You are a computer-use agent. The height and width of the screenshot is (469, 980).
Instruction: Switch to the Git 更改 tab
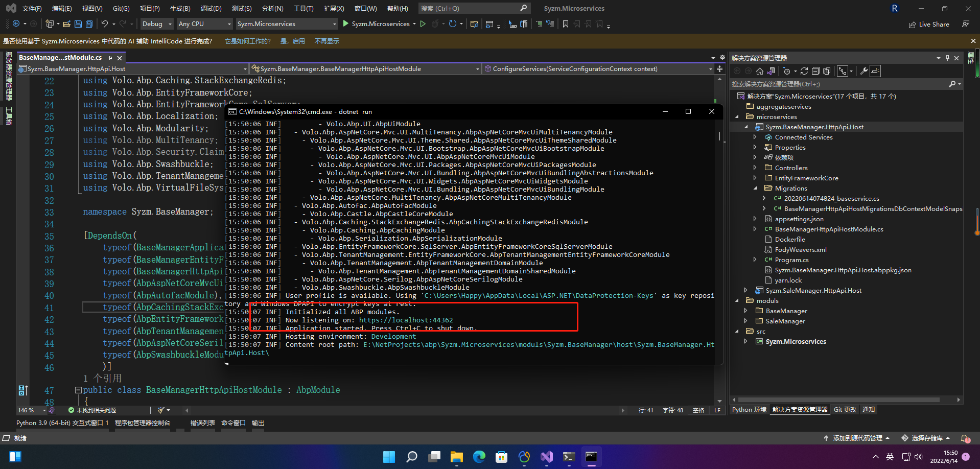pyautogui.click(x=845, y=410)
